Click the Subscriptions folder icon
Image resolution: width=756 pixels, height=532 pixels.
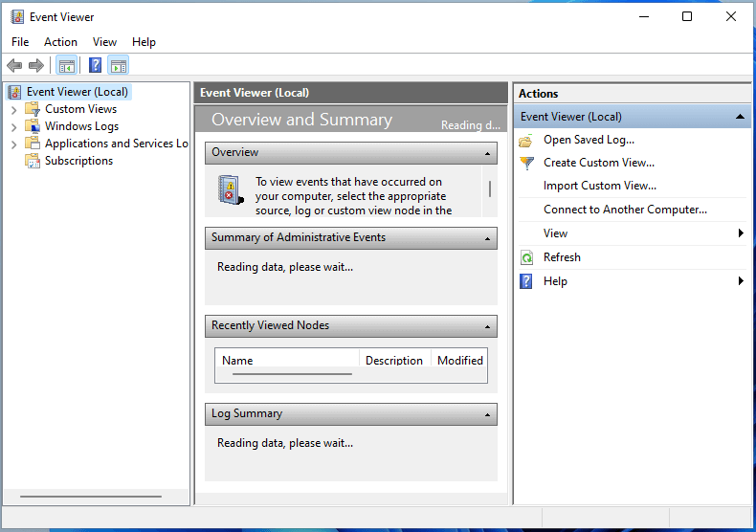pyautogui.click(x=33, y=161)
